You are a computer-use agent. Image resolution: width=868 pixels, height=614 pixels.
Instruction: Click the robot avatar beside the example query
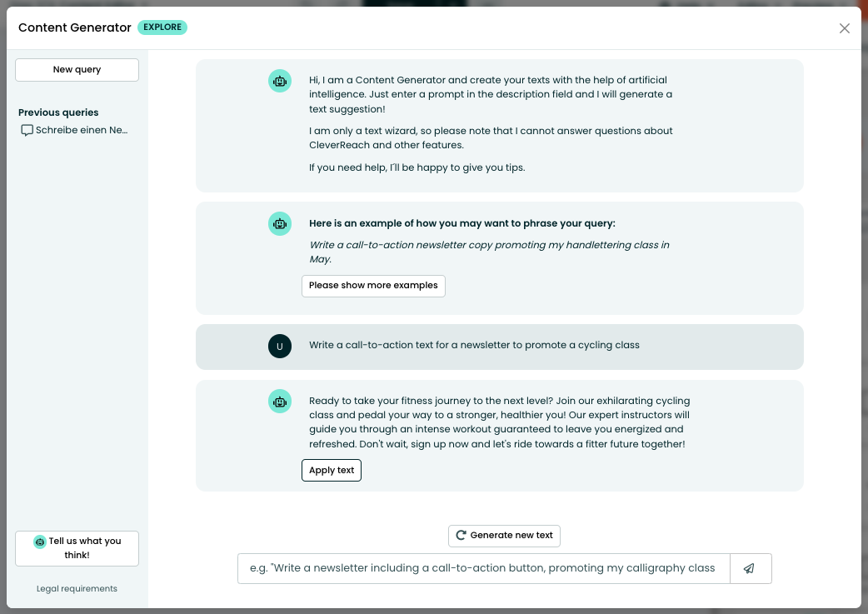280,223
